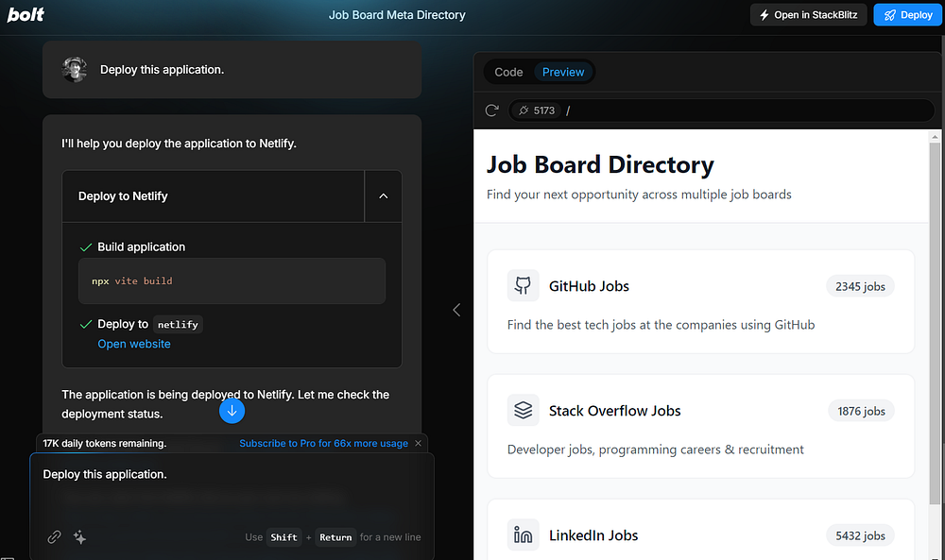This screenshot has height=560, width=945.
Task: Click the Stack Overflow Jobs layers icon
Action: pyautogui.click(x=523, y=410)
